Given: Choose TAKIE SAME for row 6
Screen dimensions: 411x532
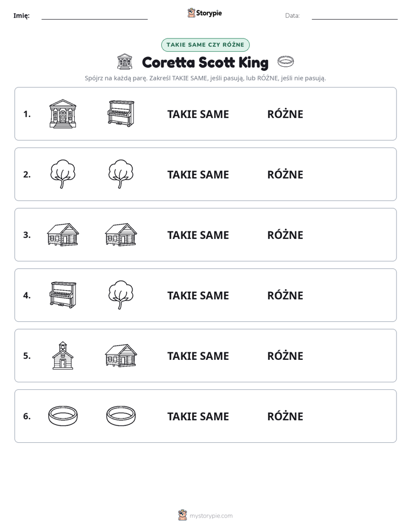Looking at the screenshot, I should (x=198, y=416).
